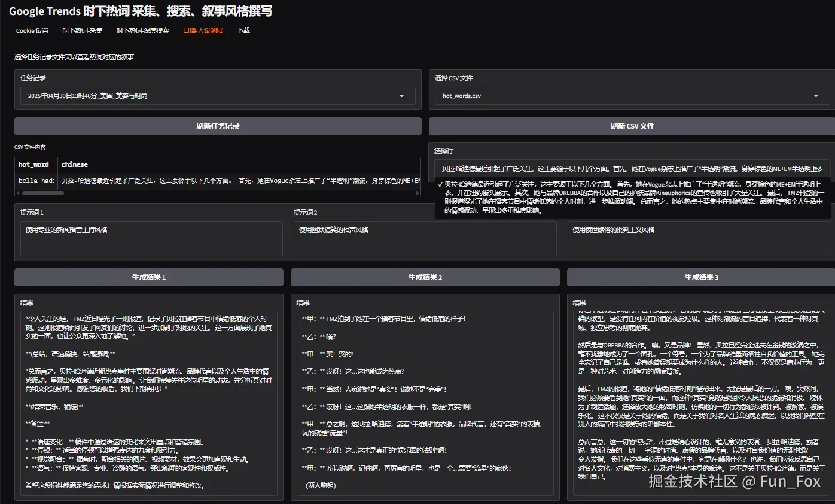Screen dimensions: 835x504
Task: Click the selected hot_words.csv value
Action: pyautogui.click(x=461, y=96)
